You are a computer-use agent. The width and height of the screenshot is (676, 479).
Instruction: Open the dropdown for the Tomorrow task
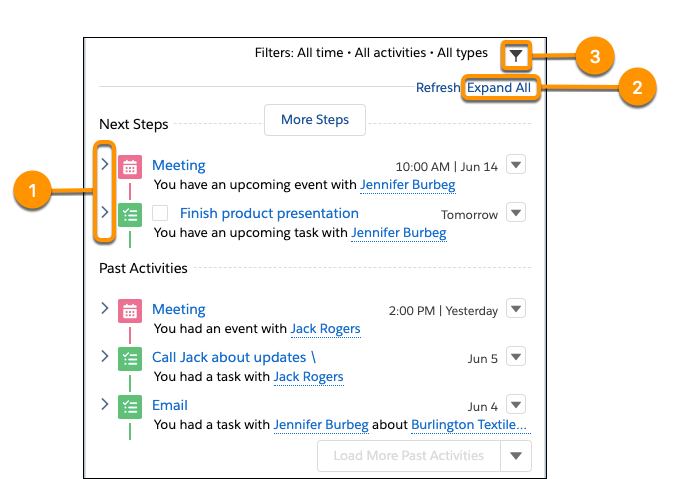[515, 212]
